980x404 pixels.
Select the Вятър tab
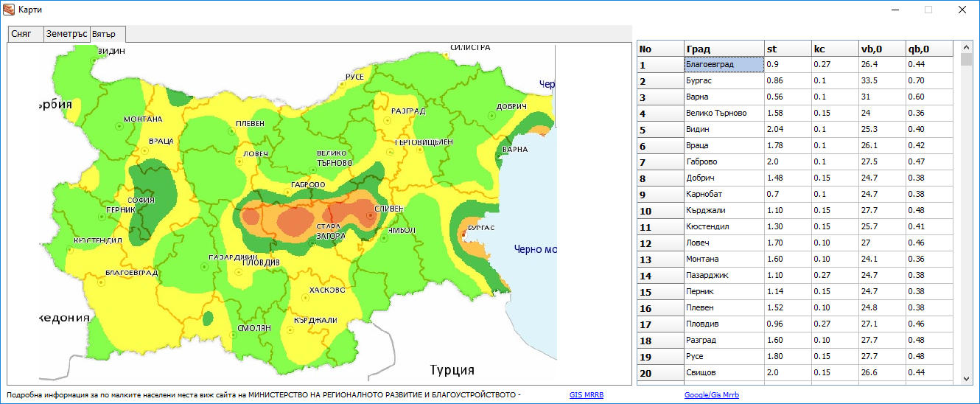[108, 34]
